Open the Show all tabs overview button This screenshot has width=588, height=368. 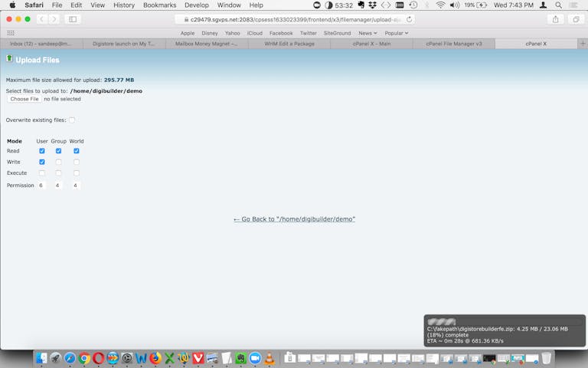click(x=576, y=19)
